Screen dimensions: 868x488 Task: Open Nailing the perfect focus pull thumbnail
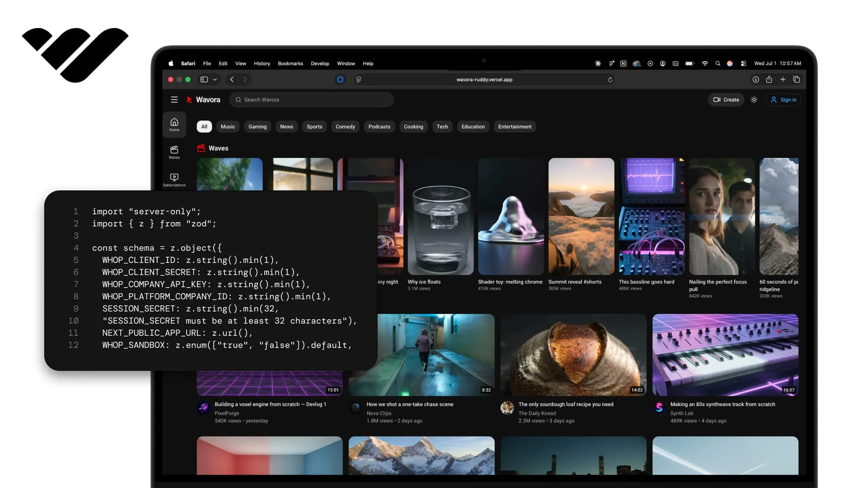722,216
